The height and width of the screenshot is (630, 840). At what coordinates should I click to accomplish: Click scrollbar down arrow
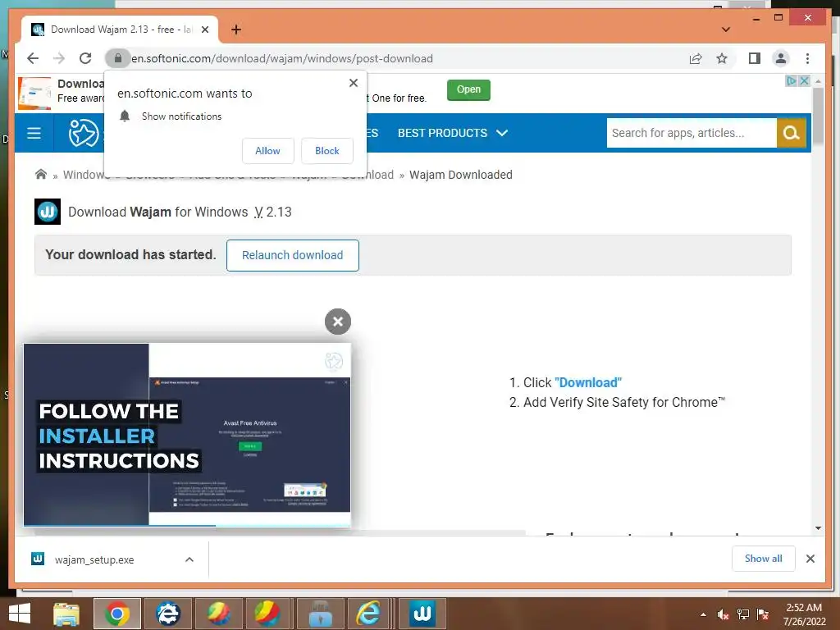818,528
